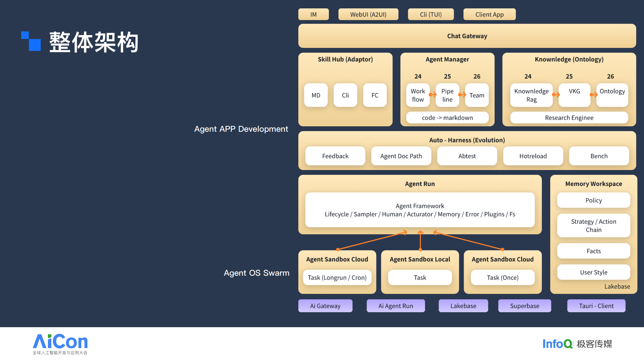Screen dimensions: 644x361
Task: Click the Agent Framework box
Action: coord(420,210)
